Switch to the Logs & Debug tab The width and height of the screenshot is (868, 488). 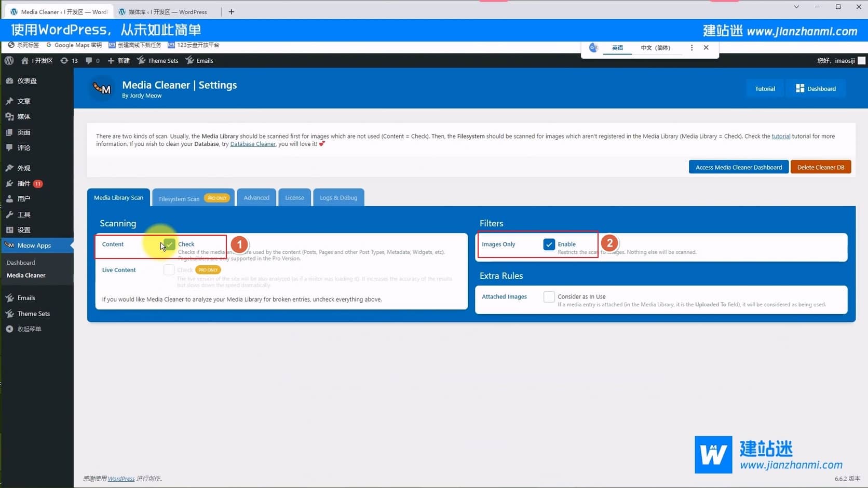[338, 198]
